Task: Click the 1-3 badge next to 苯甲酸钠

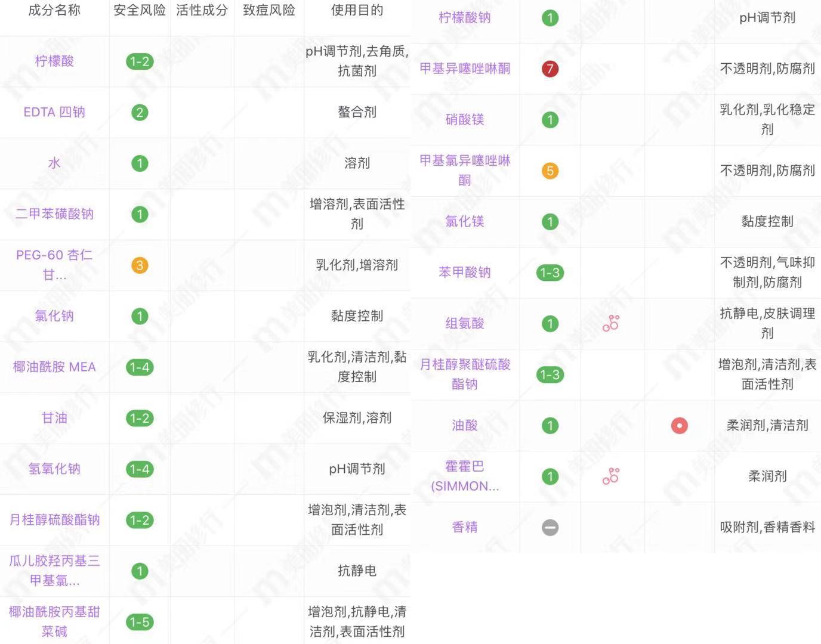Action: point(549,272)
